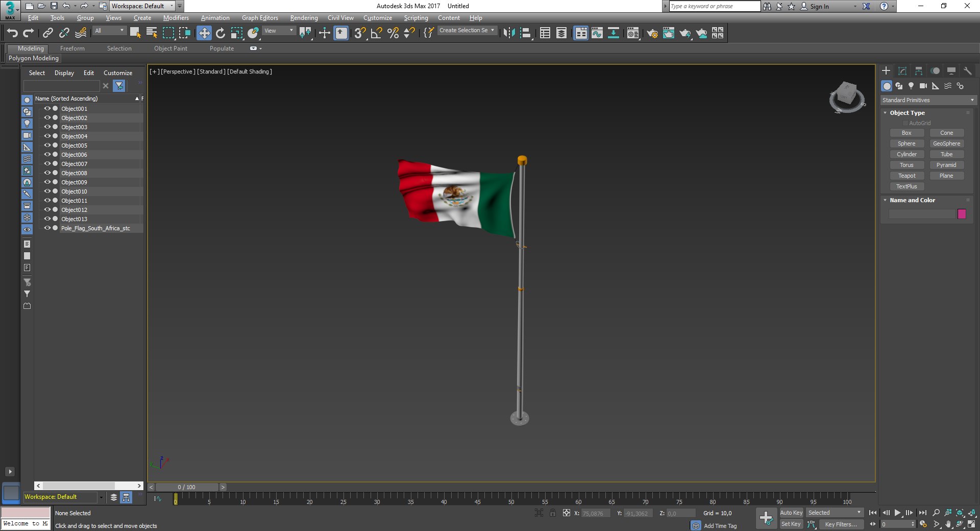980x531 pixels.
Task: Enable the AutoGrid checkbox
Action: point(905,123)
